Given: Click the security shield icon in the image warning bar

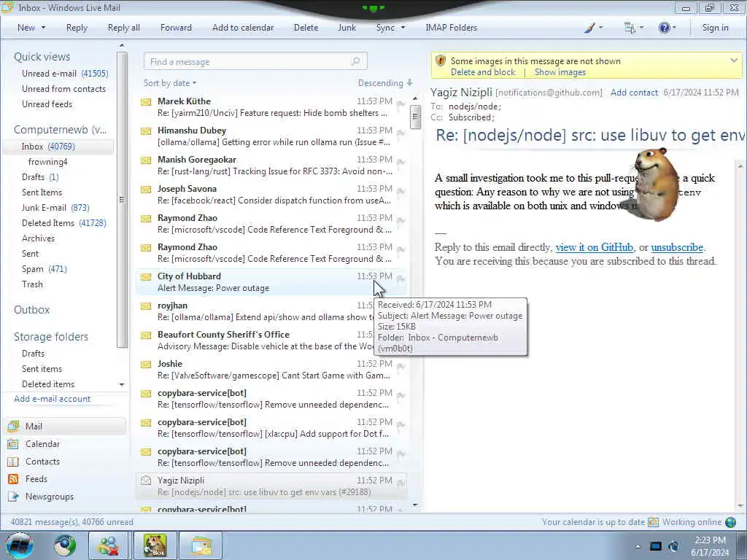Looking at the screenshot, I should 441,61.
